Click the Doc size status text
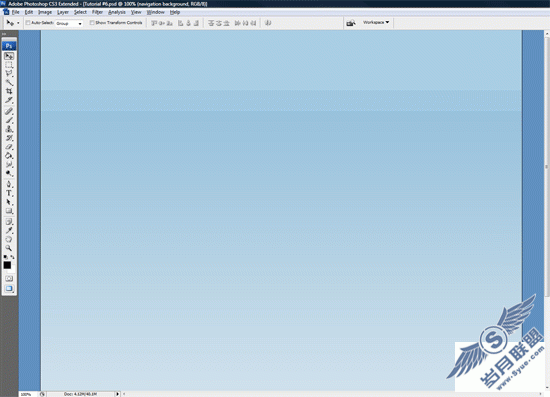The width and height of the screenshot is (550, 397). 80,394
